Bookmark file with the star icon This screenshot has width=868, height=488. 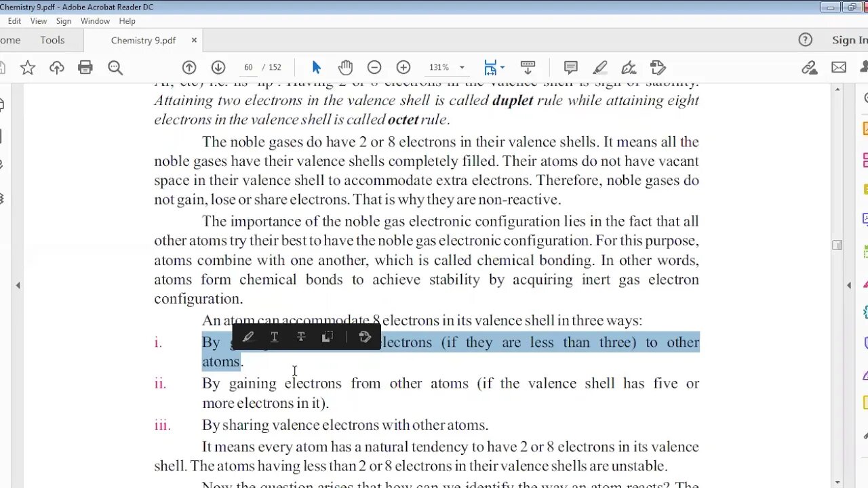click(x=28, y=67)
